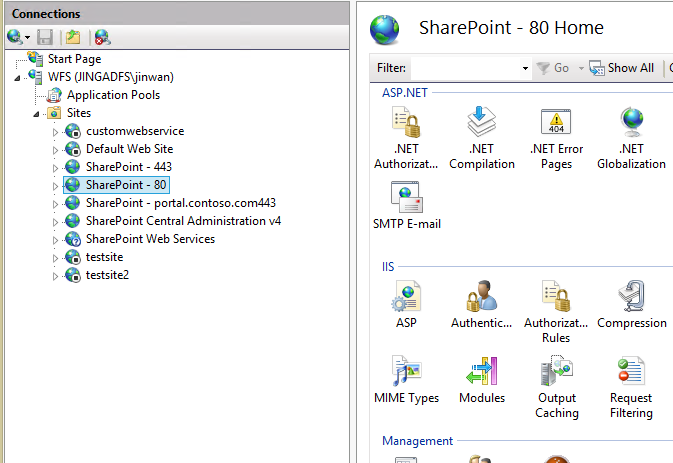The width and height of the screenshot is (673, 463).
Task: Collapse the Sites node
Action: click(36, 114)
